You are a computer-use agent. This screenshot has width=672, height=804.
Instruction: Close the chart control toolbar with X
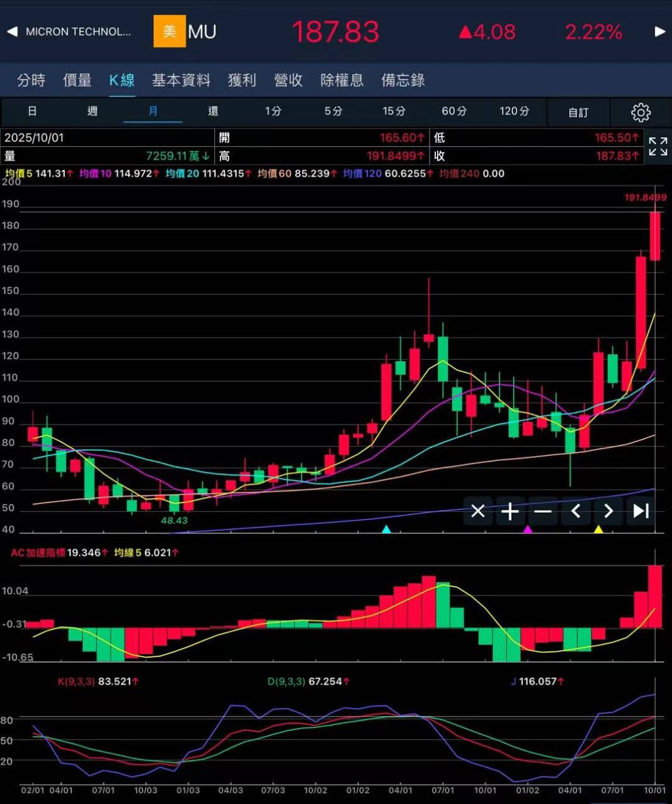click(478, 511)
